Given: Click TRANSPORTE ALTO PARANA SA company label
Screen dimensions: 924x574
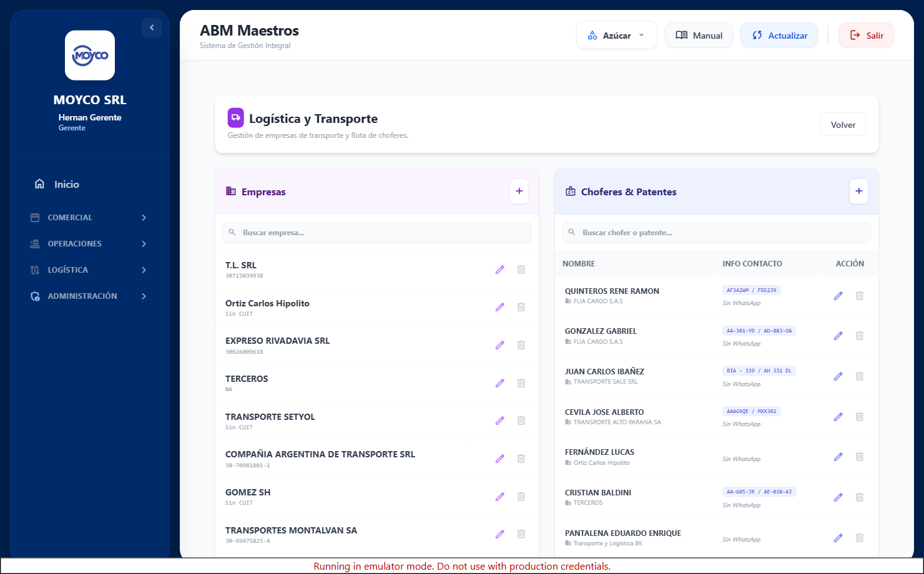Looking at the screenshot, I should (x=617, y=422).
